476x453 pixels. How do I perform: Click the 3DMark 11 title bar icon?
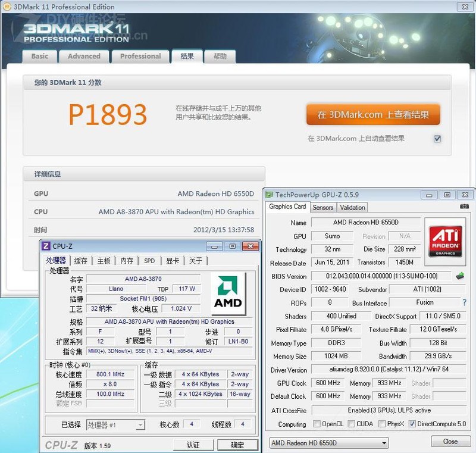tap(7, 7)
